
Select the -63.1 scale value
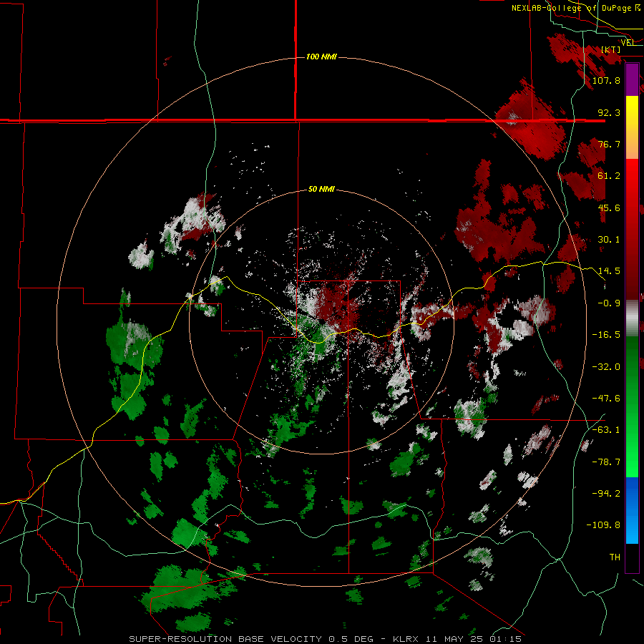(606, 430)
